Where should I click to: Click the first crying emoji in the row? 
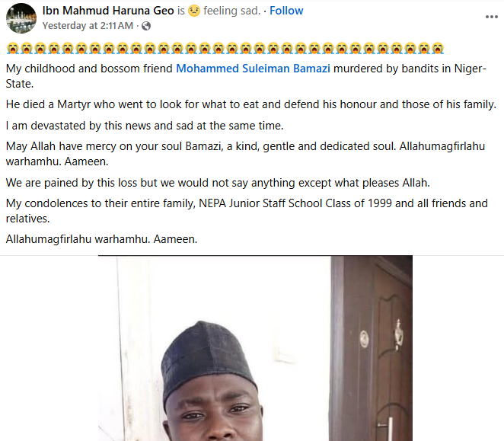pyautogui.click(x=11, y=48)
